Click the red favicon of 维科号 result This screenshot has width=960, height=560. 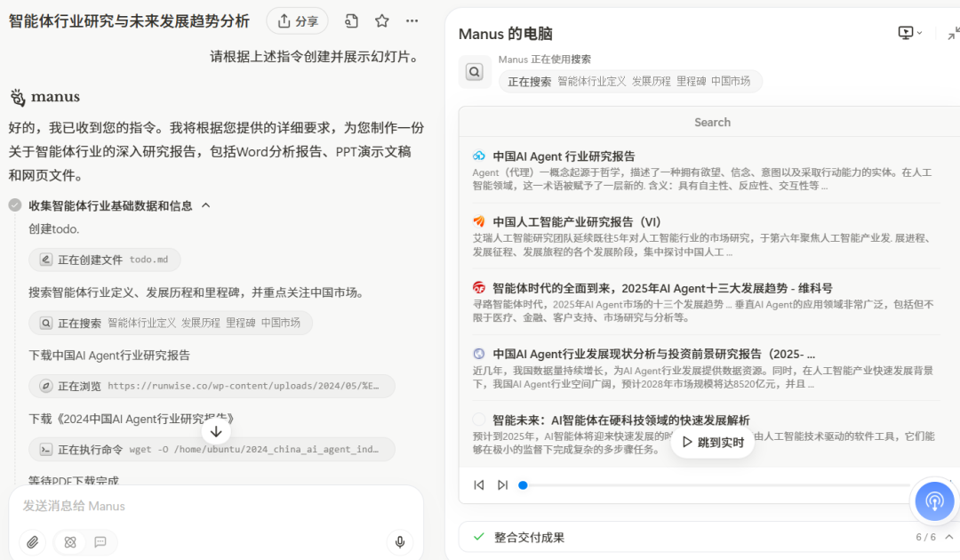click(479, 288)
